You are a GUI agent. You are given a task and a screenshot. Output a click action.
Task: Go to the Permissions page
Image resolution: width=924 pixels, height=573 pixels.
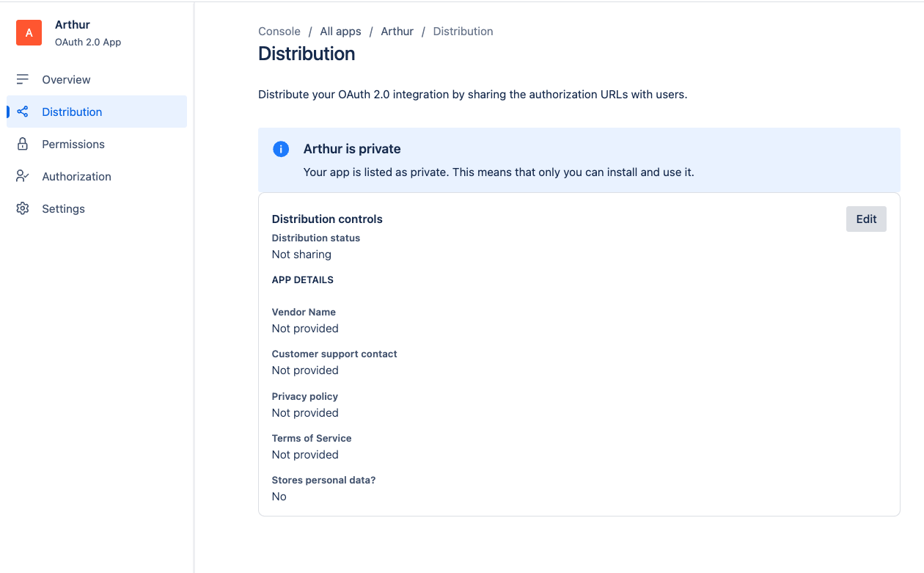[73, 144]
